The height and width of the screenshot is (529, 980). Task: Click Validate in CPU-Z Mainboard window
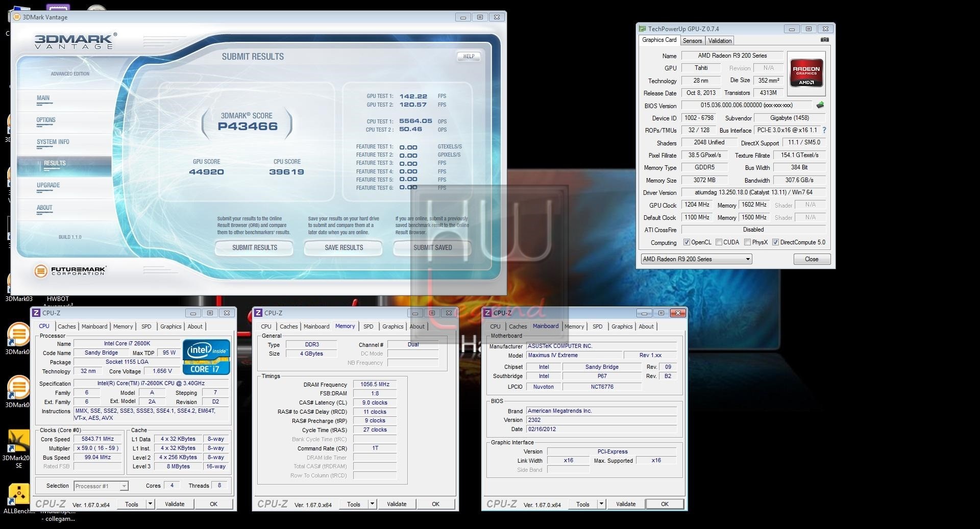click(x=626, y=504)
